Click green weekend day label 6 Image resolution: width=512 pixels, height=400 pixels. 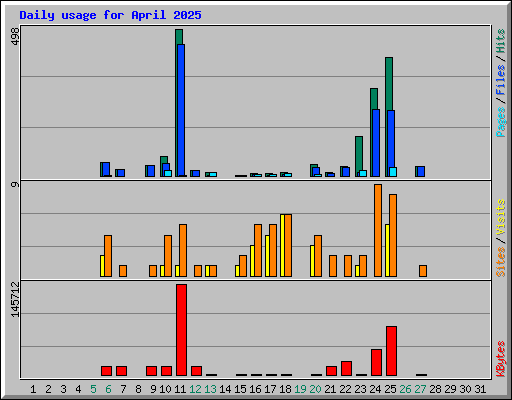[x=108, y=389]
